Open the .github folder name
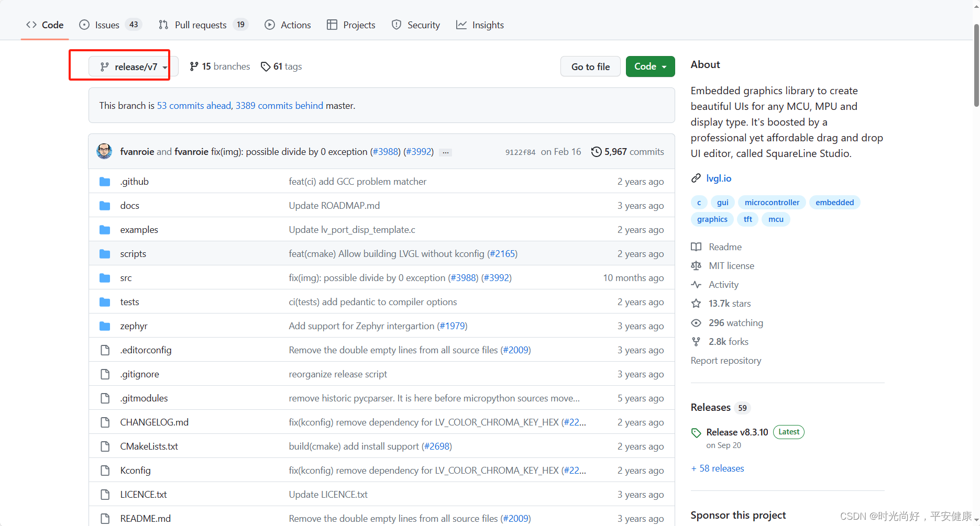This screenshot has width=980, height=526. tap(135, 182)
